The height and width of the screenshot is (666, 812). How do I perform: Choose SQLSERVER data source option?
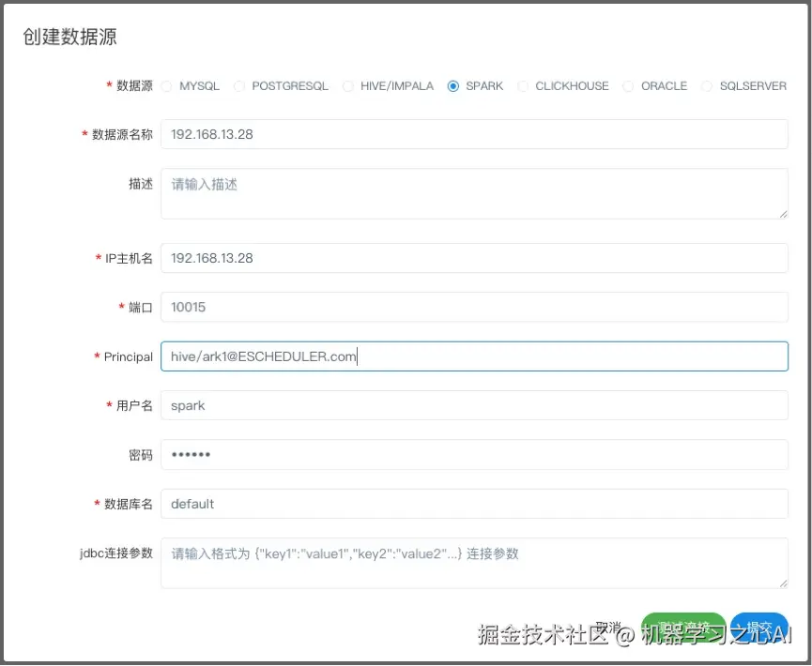(706, 86)
